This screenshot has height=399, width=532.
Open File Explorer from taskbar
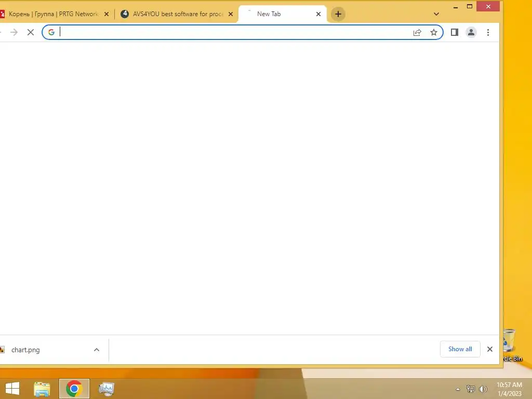(42, 389)
